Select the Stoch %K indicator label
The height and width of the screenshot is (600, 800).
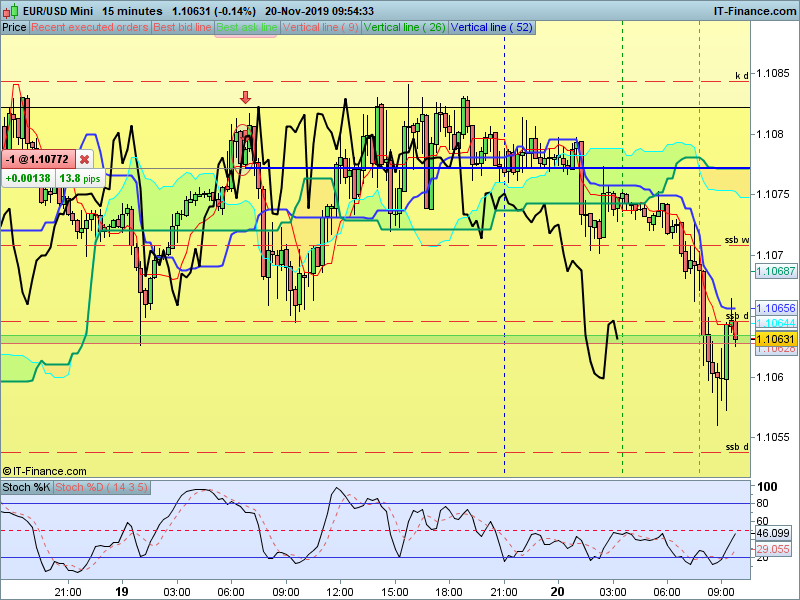click(x=26, y=487)
